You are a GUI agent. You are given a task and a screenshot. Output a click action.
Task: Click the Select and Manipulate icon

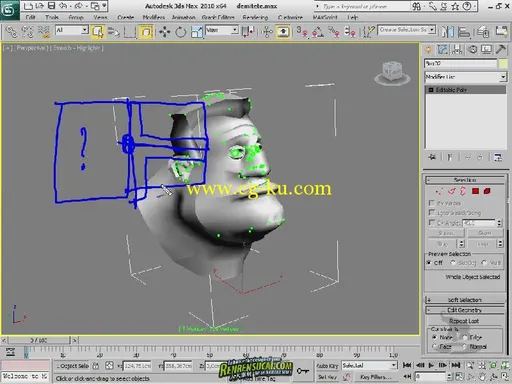[267, 32]
